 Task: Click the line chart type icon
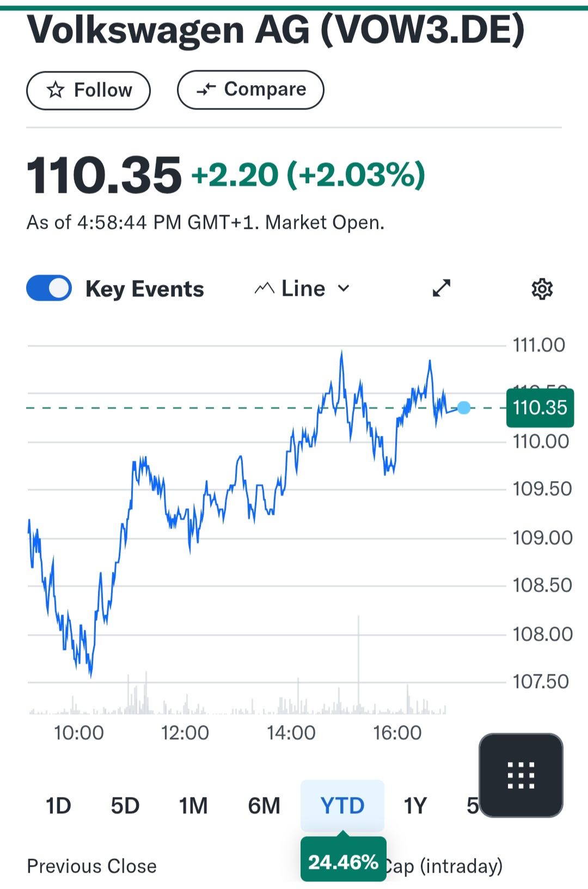coord(264,288)
